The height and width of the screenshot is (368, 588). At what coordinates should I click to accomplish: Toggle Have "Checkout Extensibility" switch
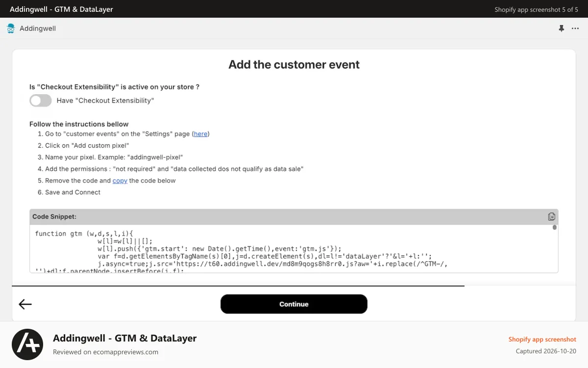pos(41,101)
